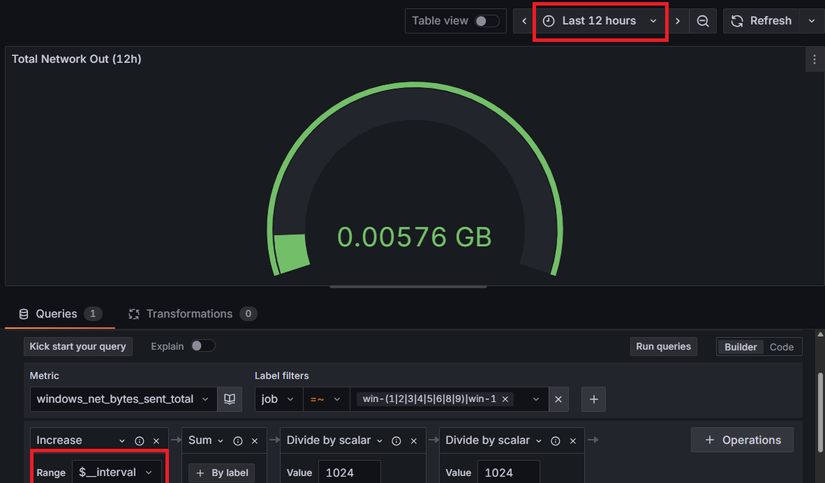Image resolution: width=825 pixels, height=483 pixels.
Task: Open the panel menu three-dots icon
Action: pos(814,59)
